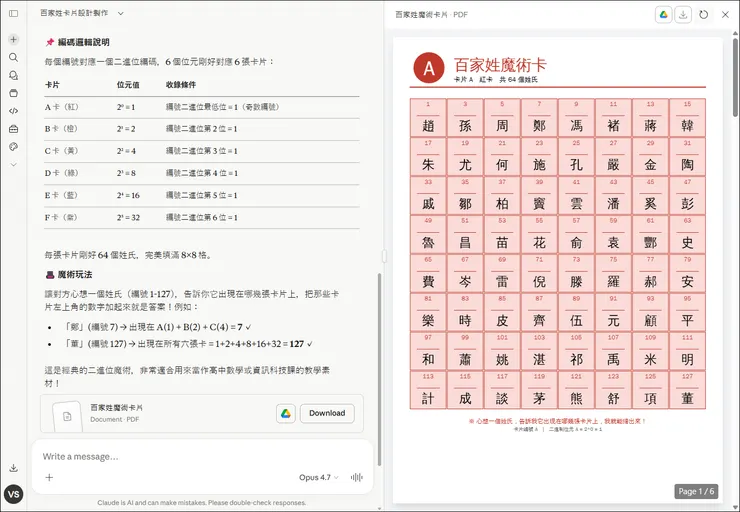Download the PDF from preview header
Screen dimensions: 740x512
[683, 15]
